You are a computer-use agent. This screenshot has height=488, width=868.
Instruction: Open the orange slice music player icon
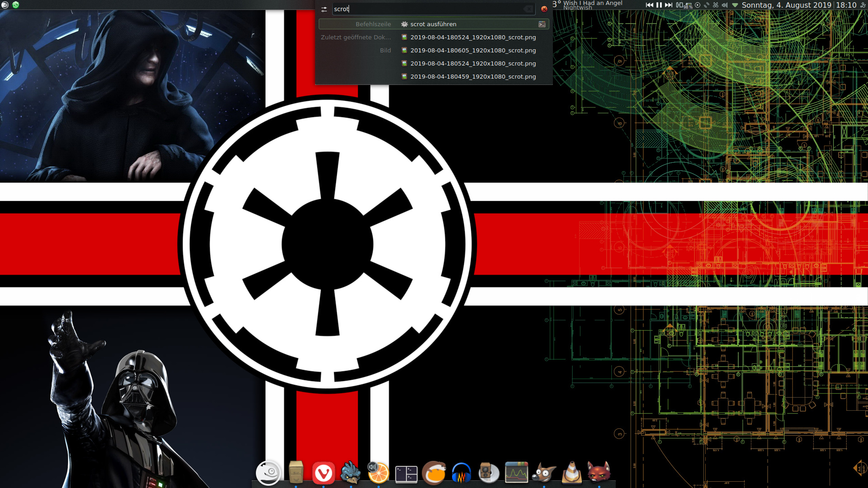(x=378, y=473)
